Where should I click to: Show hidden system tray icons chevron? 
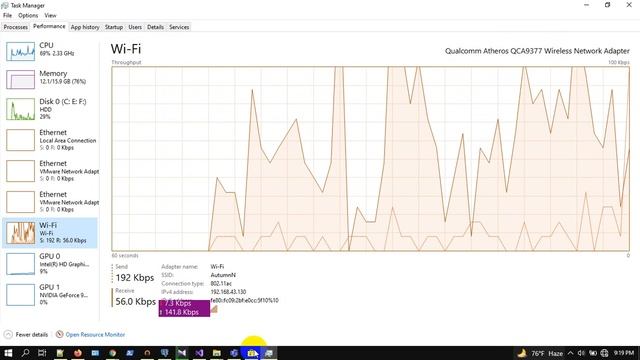coord(571,353)
